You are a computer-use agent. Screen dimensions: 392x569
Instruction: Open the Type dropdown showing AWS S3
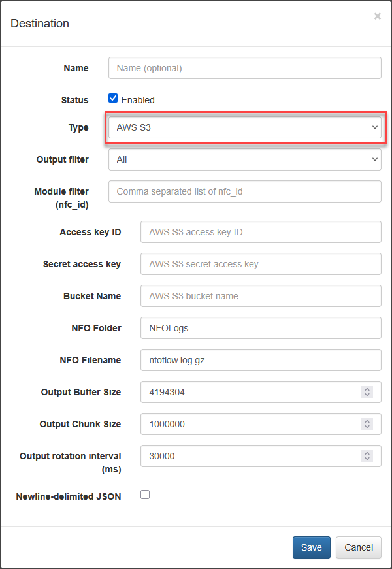[x=244, y=127]
